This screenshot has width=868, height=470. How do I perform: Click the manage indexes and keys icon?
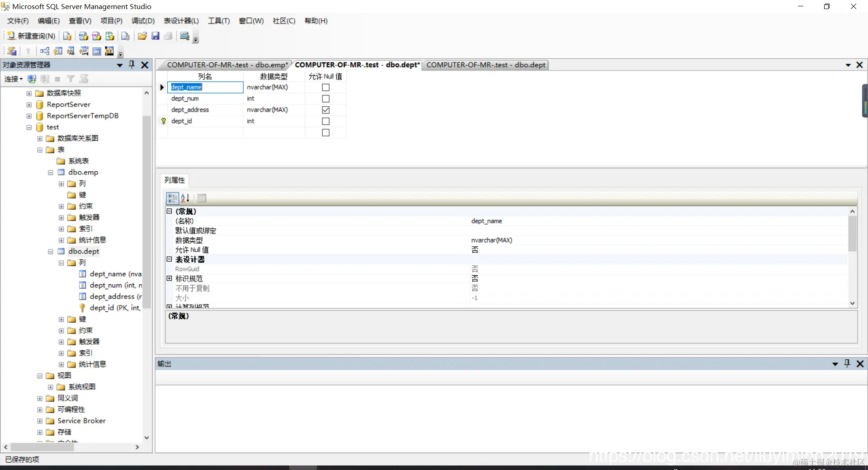coord(58,51)
